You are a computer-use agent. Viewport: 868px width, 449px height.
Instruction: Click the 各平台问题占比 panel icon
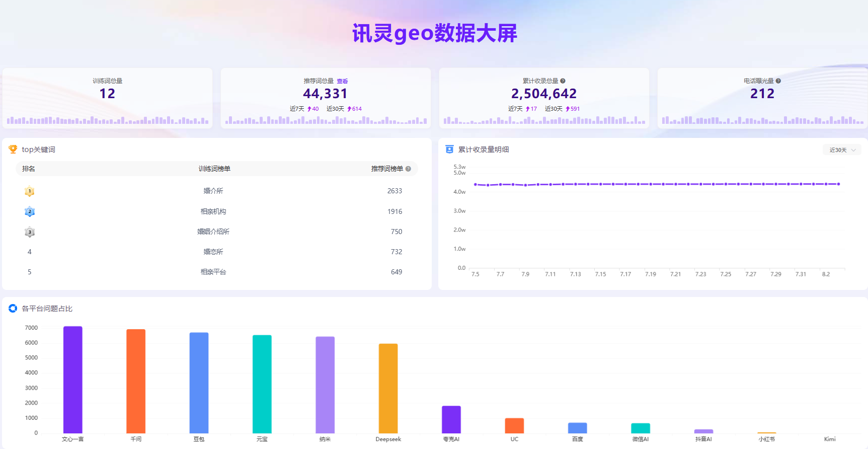coord(13,308)
